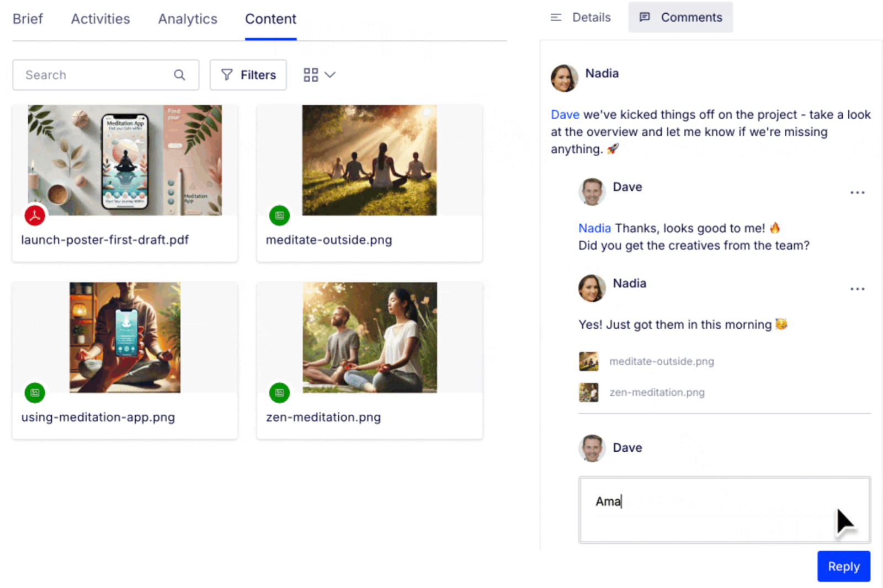883x588 pixels.
Task: Open the Filters options
Action: click(248, 75)
